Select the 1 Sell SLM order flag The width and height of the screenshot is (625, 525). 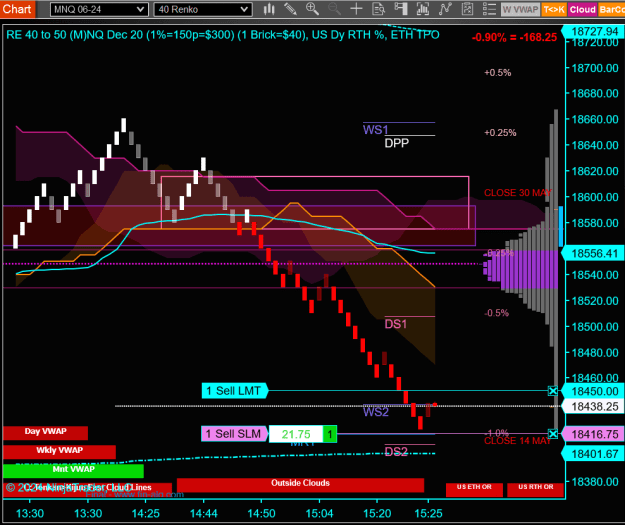point(234,434)
